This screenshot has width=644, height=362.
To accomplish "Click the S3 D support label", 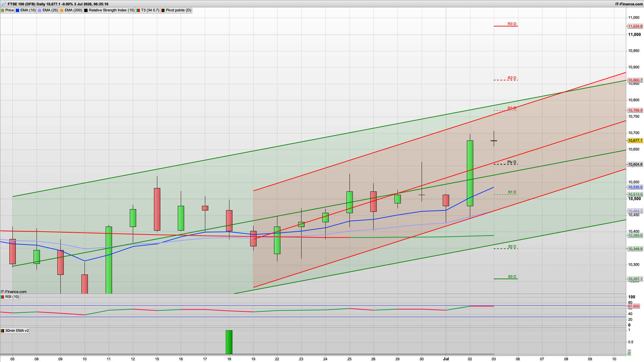I will coord(512,277).
